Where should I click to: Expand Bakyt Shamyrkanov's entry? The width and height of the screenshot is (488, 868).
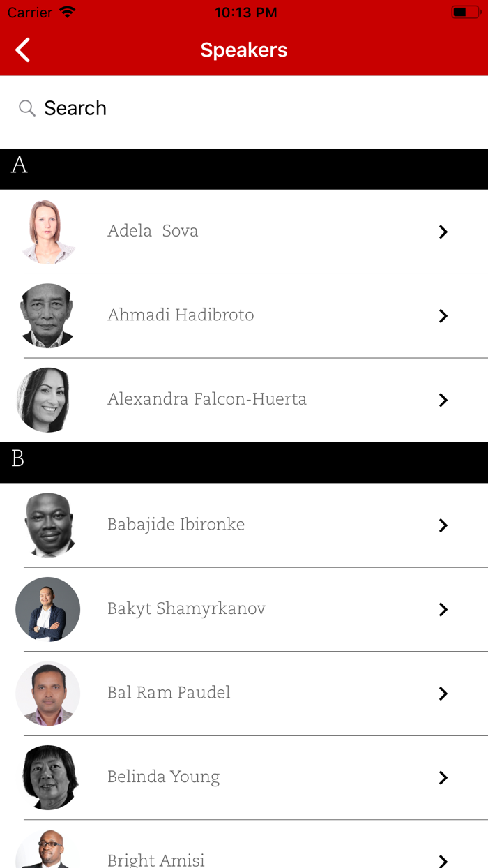click(443, 609)
